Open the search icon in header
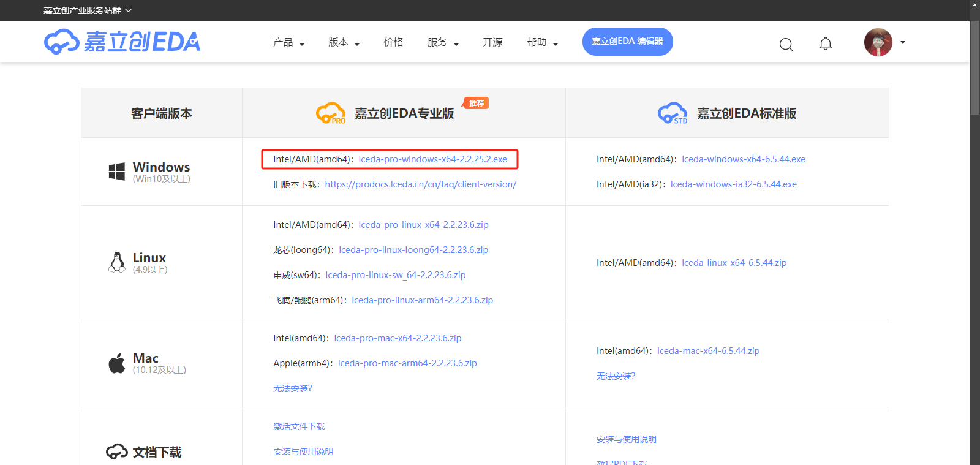The height and width of the screenshot is (465, 980). pyautogui.click(x=786, y=44)
